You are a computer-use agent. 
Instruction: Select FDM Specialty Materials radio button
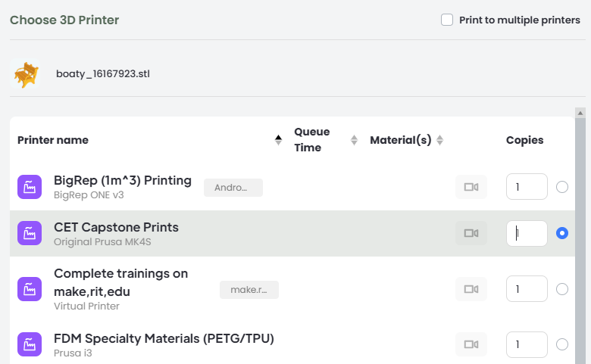562,344
